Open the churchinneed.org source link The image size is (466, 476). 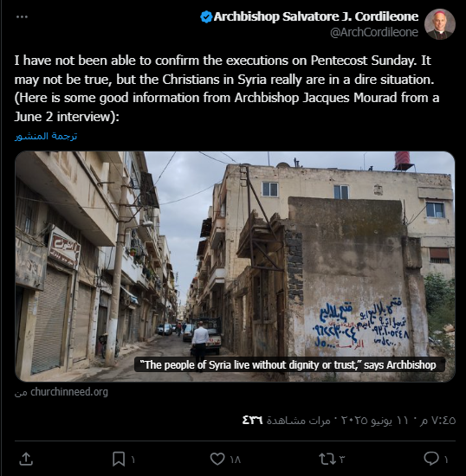[x=69, y=391]
